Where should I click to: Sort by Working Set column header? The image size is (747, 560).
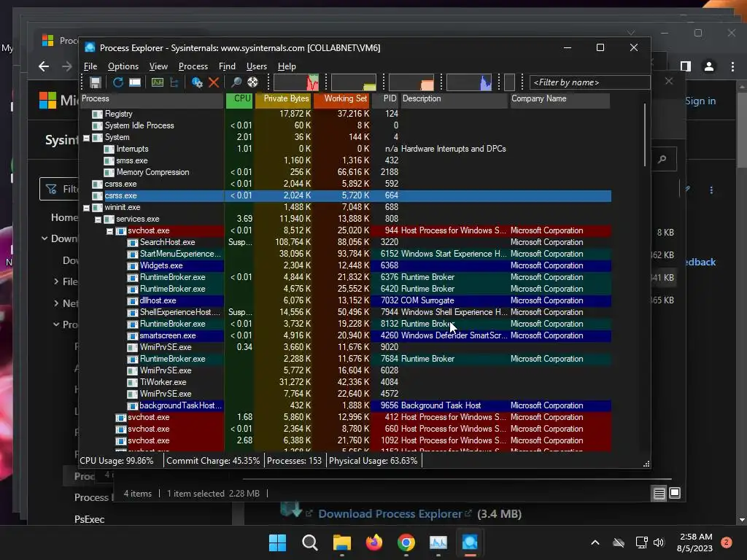[341, 99]
